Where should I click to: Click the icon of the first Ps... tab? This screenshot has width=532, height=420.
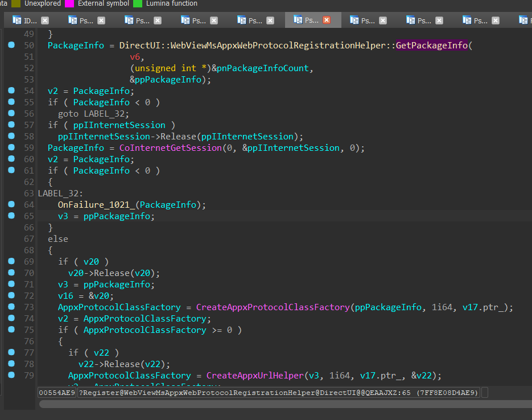pos(73,20)
